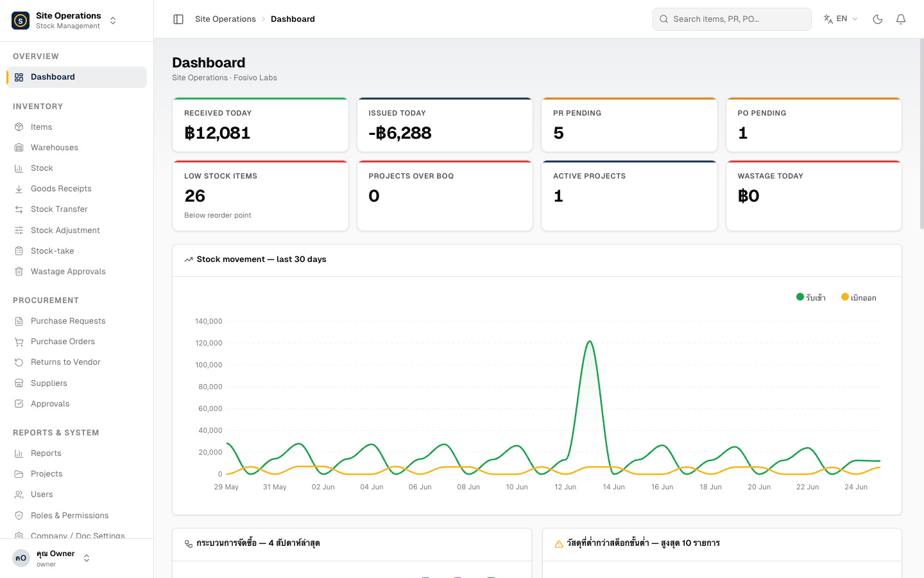Open EN language dropdown
This screenshot has width=924, height=578.
841,19
